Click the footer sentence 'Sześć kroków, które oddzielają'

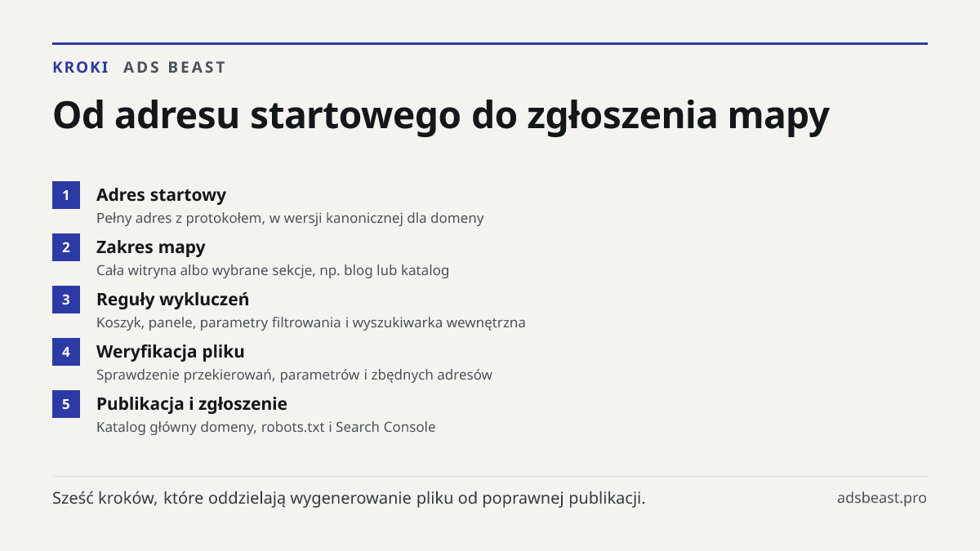click(349, 498)
